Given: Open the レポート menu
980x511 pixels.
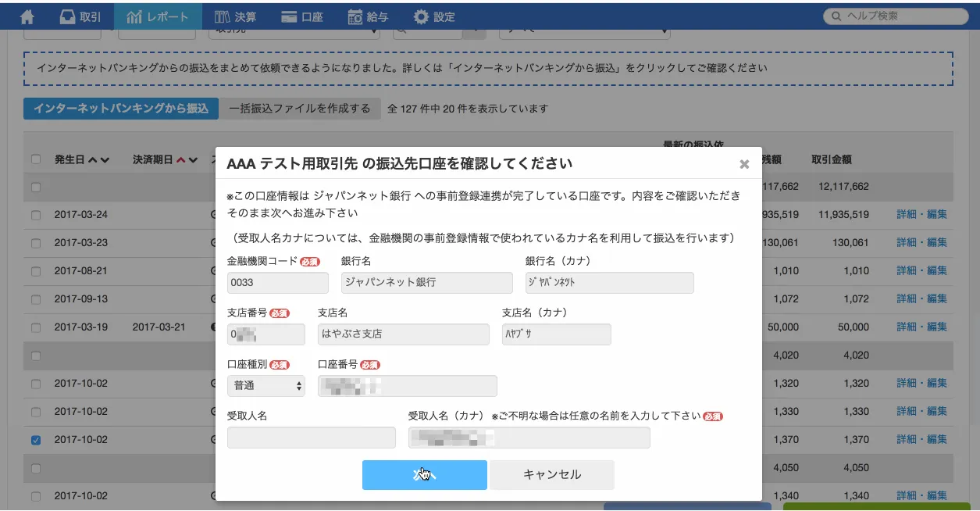Looking at the screenshot, I should pos(158,16).
